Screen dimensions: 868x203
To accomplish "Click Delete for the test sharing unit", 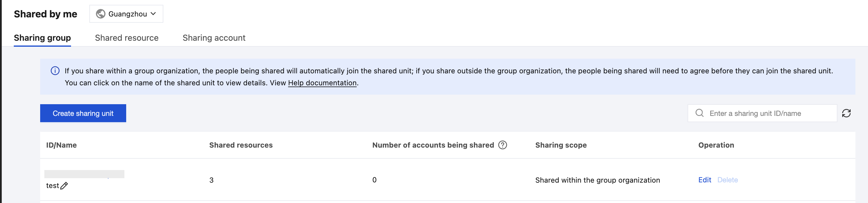I will point(727,180).
